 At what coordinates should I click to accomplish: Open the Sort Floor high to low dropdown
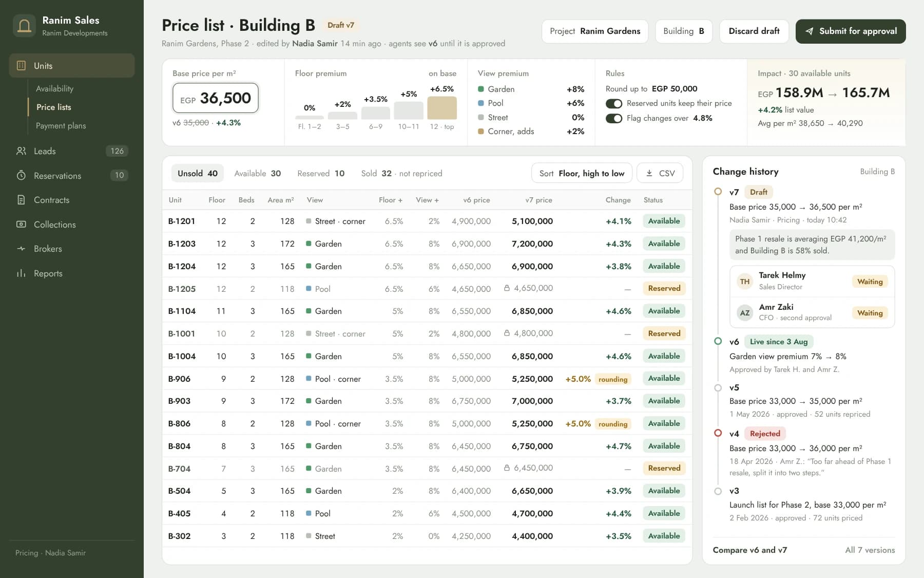(582, 173)
